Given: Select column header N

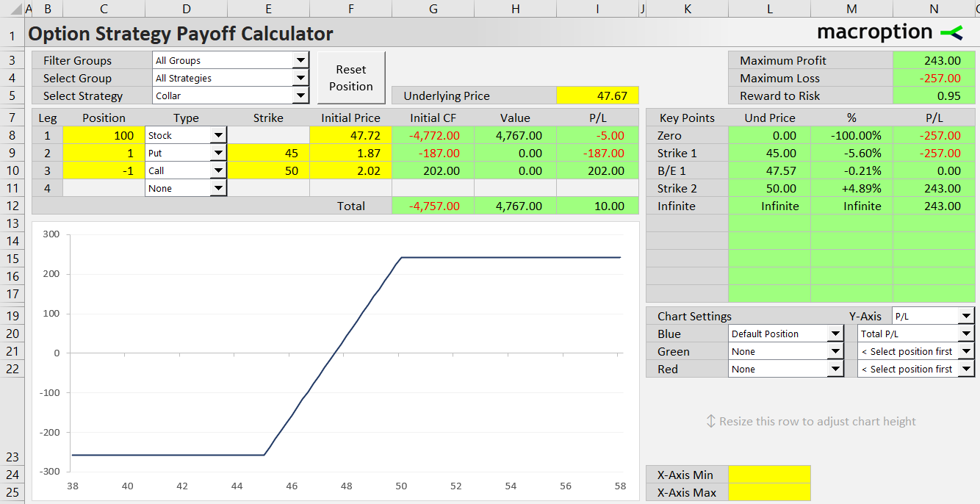Looking at the screenshot, I should coord(934,9).
